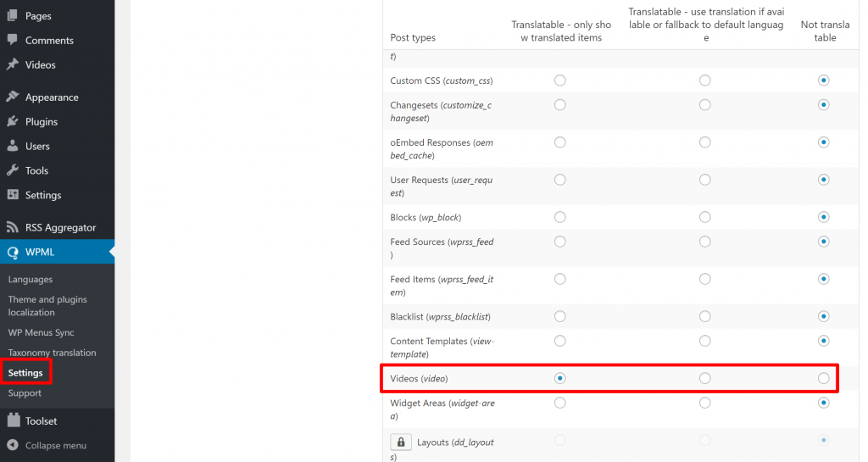This screenshot has width=868, height=462.
Task: Set Widget Areas to only translated items
Action: (560, 403)
